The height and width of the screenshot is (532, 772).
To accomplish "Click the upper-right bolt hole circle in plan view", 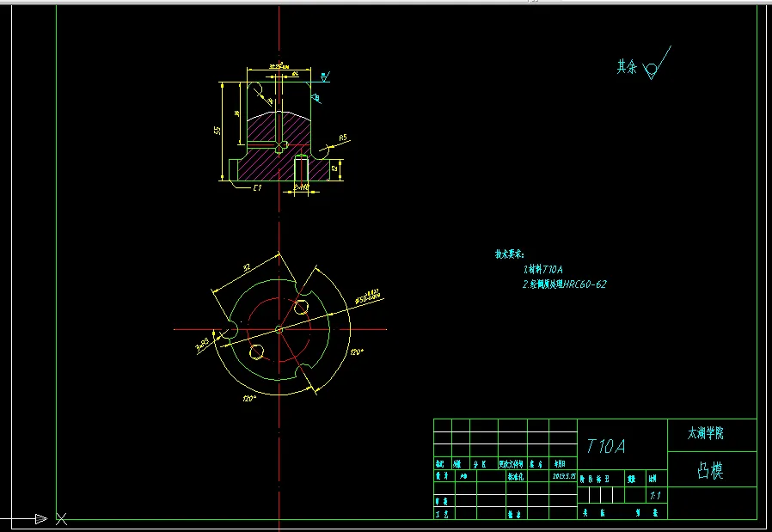I will (x=301, y=308).
